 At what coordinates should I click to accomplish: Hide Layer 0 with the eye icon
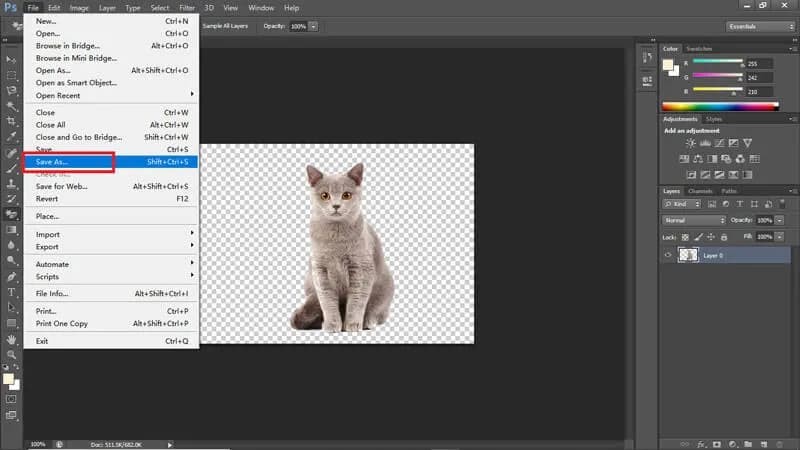click(x=668, y=255)
